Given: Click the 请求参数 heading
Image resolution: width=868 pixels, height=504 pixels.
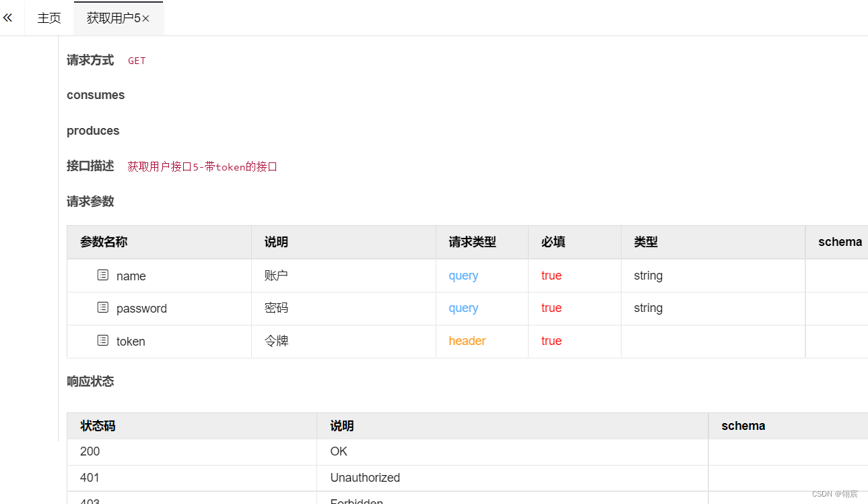Looking at the screenshot, I should 90,201.
